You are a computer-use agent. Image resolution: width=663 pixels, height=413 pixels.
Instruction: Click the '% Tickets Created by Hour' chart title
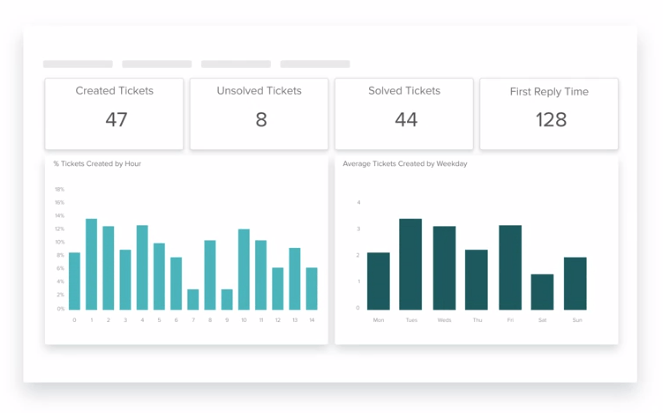coord(97,164)
